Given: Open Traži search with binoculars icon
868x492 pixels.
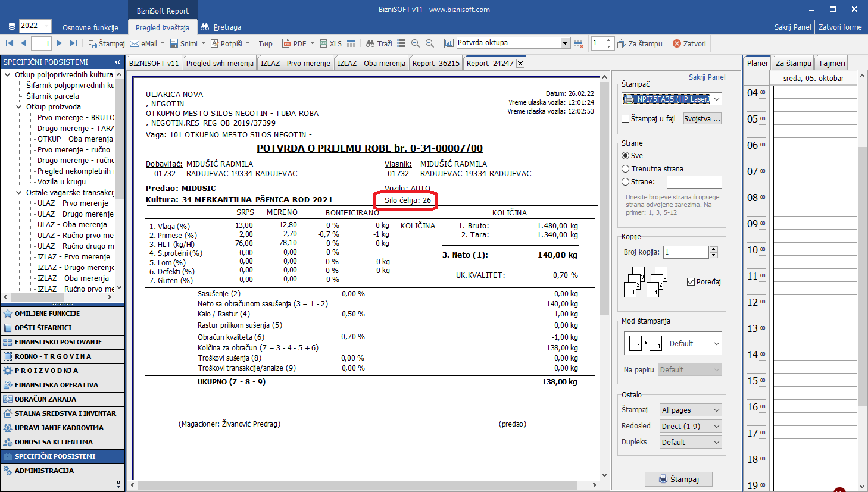Looking at the screenshot, I should [x=379, y=43].
